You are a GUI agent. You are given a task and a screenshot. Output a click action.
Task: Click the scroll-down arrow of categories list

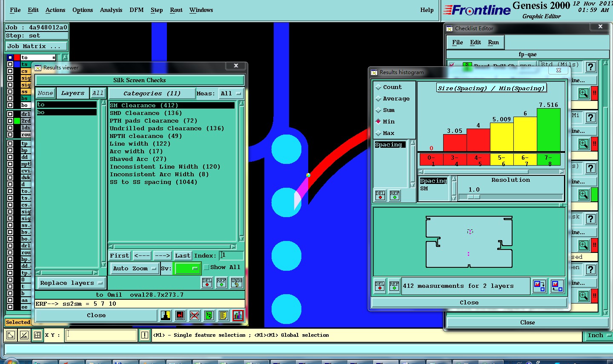tap(241, 238)
